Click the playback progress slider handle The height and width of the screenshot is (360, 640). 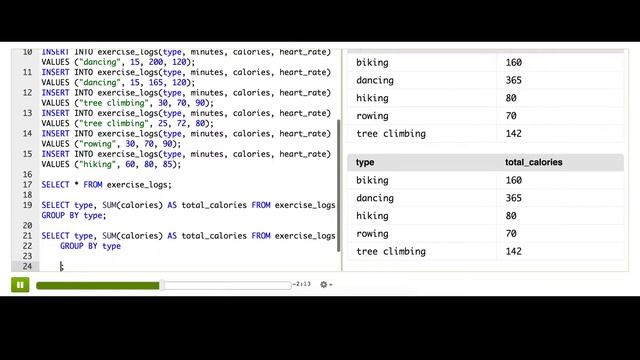click(x=162, y=285)
